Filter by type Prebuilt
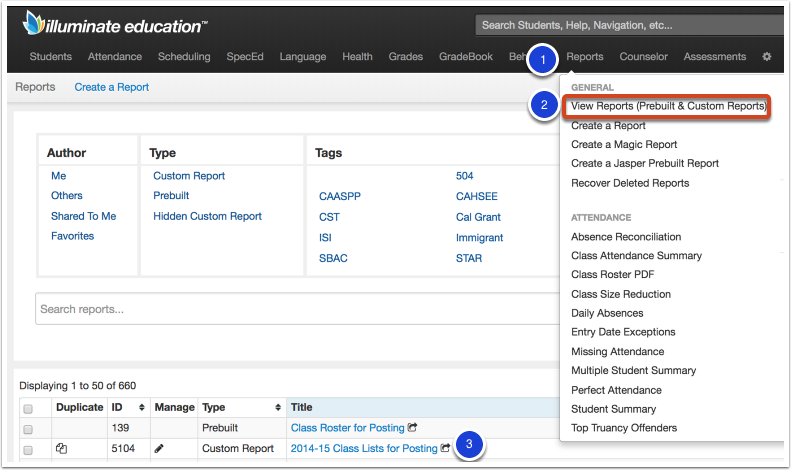Image resolution: width=791 pixels, height=470 pixels. (x=171, y=195)
